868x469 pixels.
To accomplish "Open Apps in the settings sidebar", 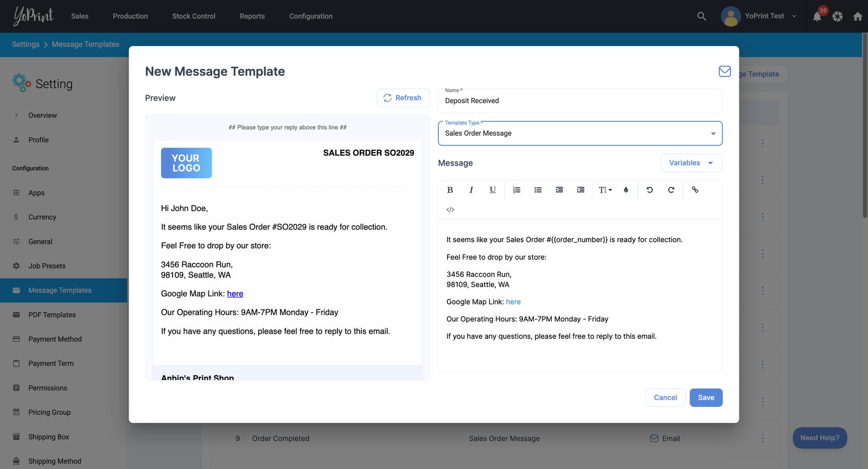I will click(x=36, y=193).
